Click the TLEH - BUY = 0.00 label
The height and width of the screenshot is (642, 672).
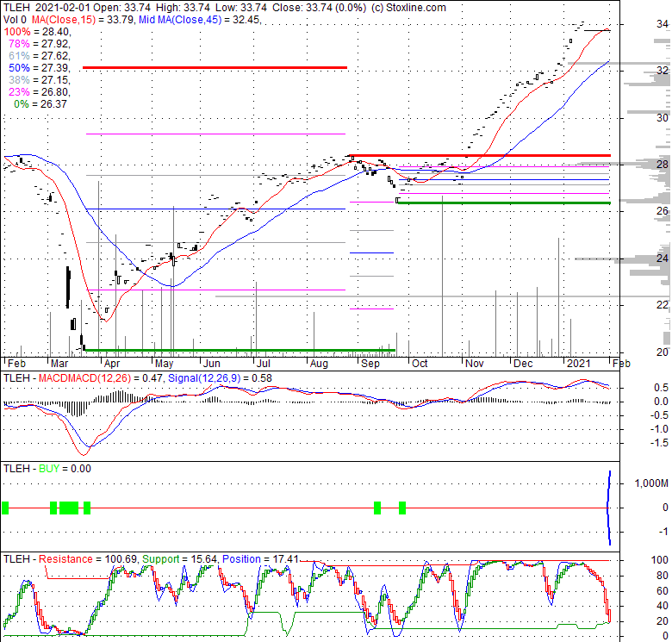tap(47, 469)
